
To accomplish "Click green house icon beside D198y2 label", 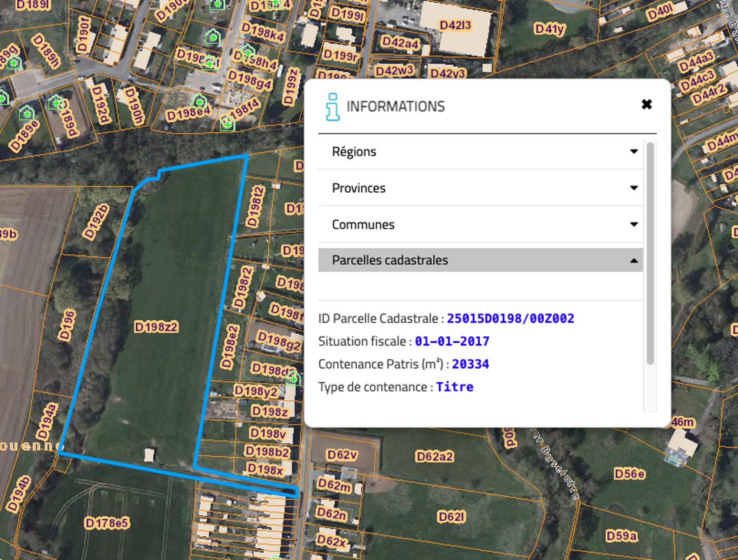I will tap(293, 378).
